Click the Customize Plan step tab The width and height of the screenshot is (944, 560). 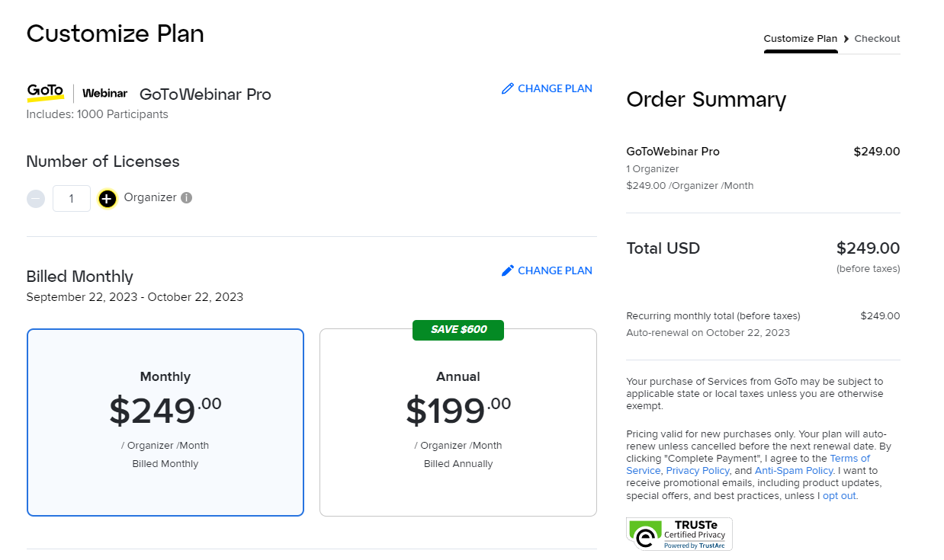point(801,39)
